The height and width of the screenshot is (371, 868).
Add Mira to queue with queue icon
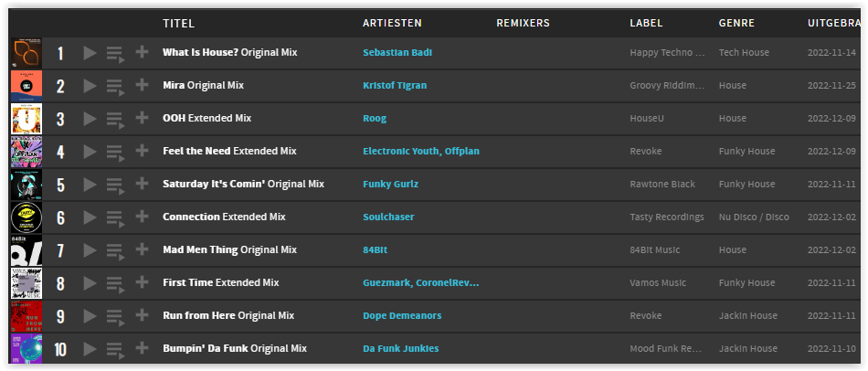[x=115, y=87]
